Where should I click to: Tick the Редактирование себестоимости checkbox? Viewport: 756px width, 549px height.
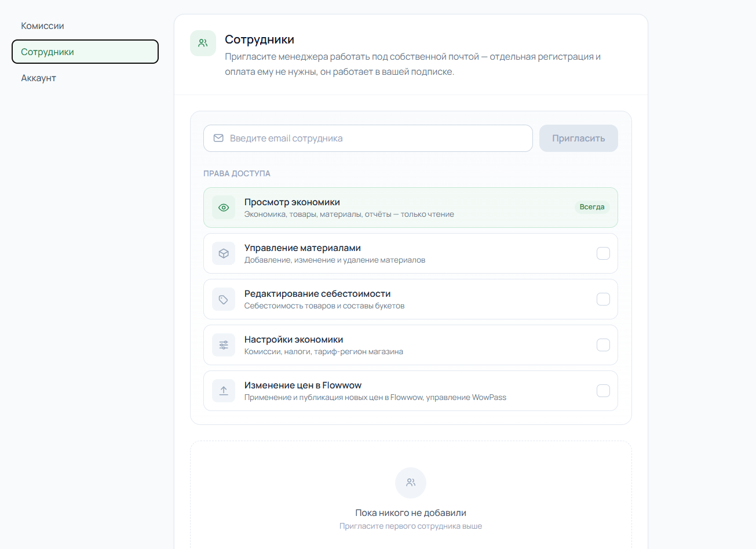(x=603, y=299)
